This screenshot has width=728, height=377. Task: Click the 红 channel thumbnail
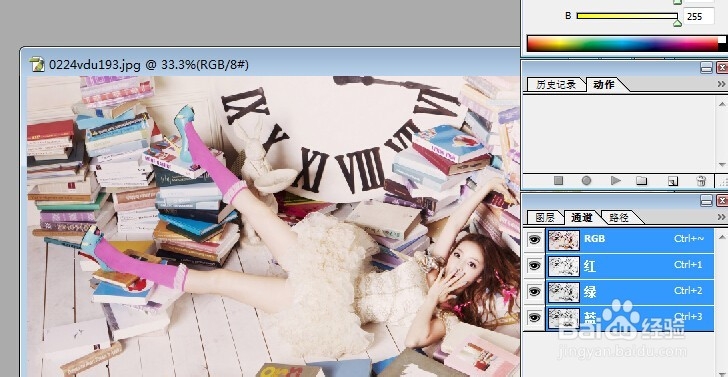[x=564, y=266]
